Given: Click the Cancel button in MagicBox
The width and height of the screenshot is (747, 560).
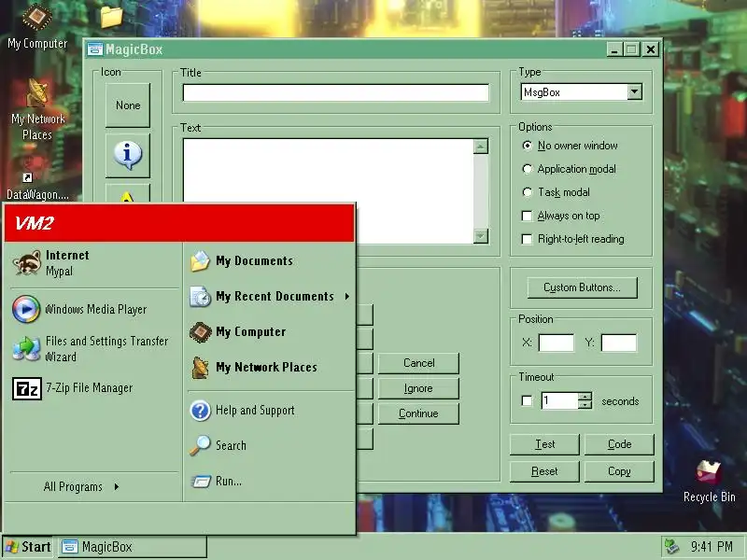Looking at the screenshot, I should tap(418, 363).
